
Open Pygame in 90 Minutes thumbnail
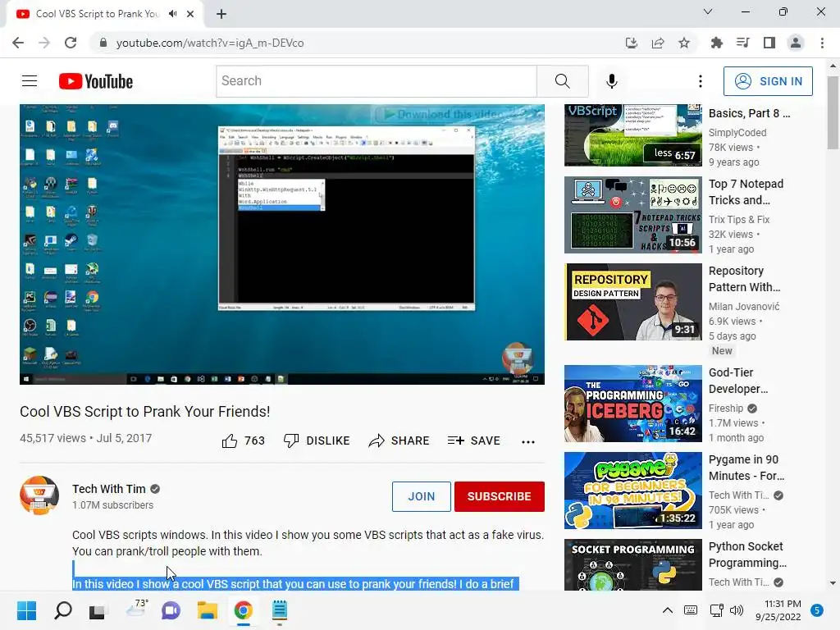point(632,491)
